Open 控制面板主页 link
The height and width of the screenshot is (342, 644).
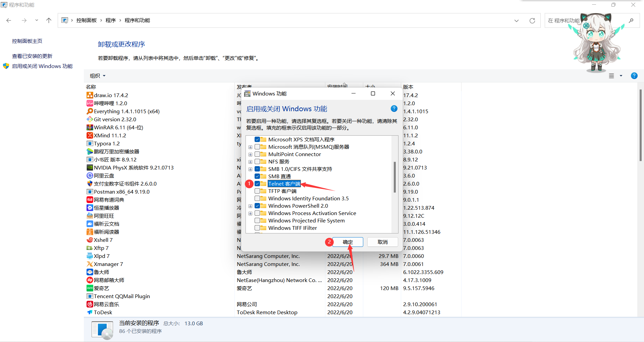(x=27, y=41)
